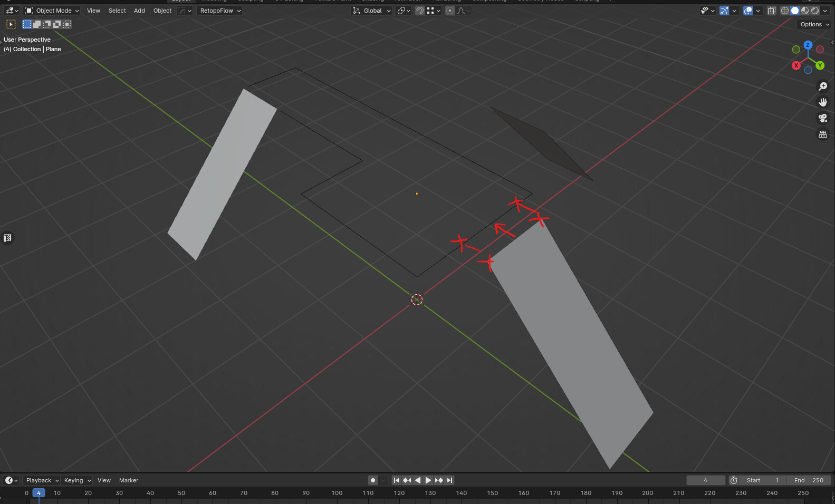This screenshot has width=835, height=504.
Task: Click the Play animation button
Action: click(428, 480)
